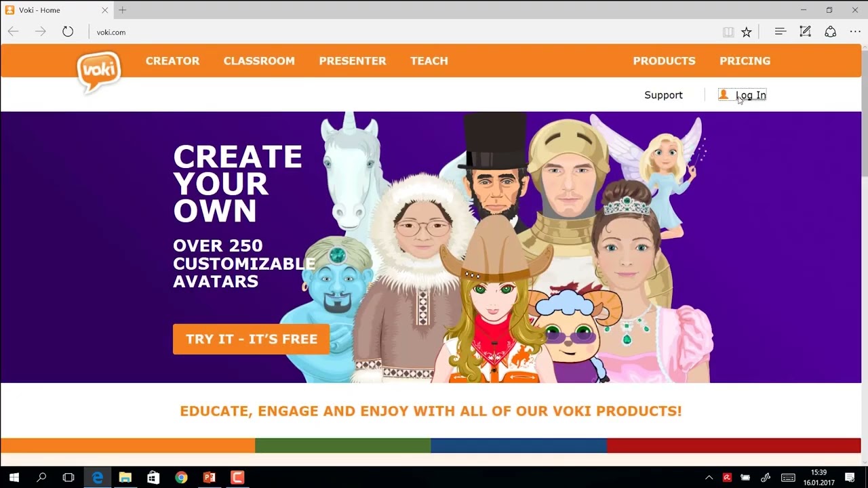Image resolution: width=868 pixels, height=488 pixels.
Task: Open the TEACH menu item
Action: 429,61
